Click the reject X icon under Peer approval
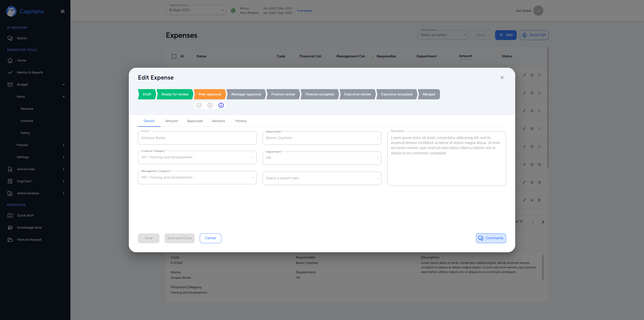 click(x=210, y=105)
